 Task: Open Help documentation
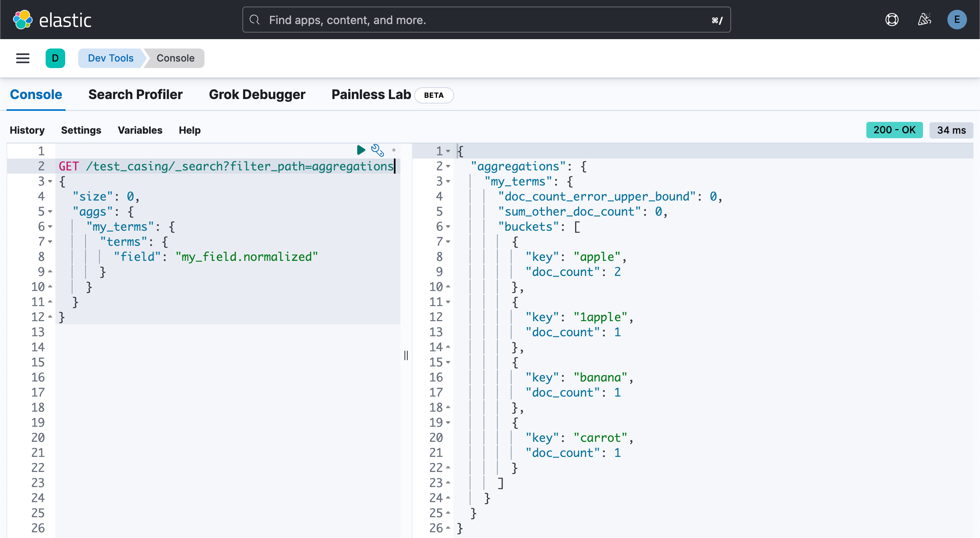(x=189, y=130)
